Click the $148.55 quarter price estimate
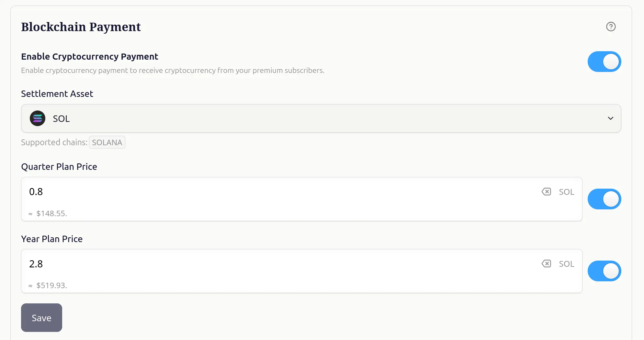644x340 pixels. coord(51,214)
